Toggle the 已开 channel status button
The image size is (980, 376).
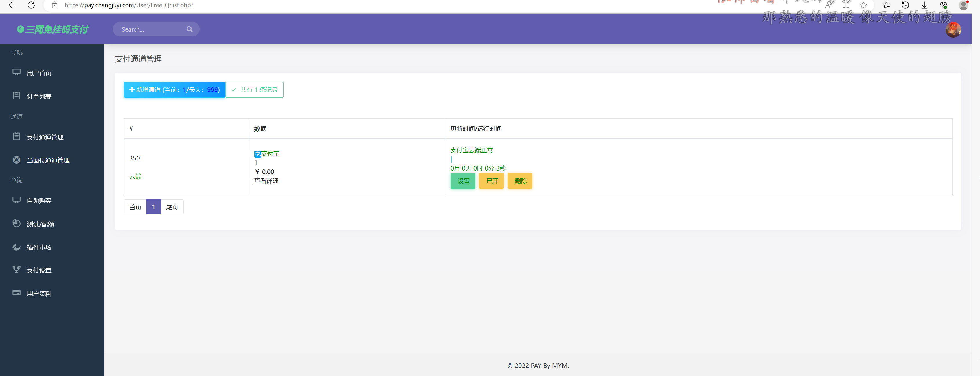coord(492,181)
